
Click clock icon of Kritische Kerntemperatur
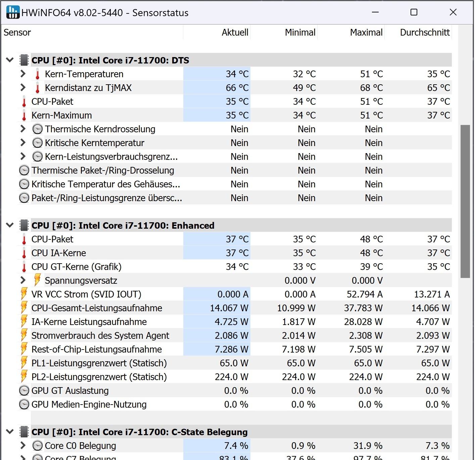[38, 143]
